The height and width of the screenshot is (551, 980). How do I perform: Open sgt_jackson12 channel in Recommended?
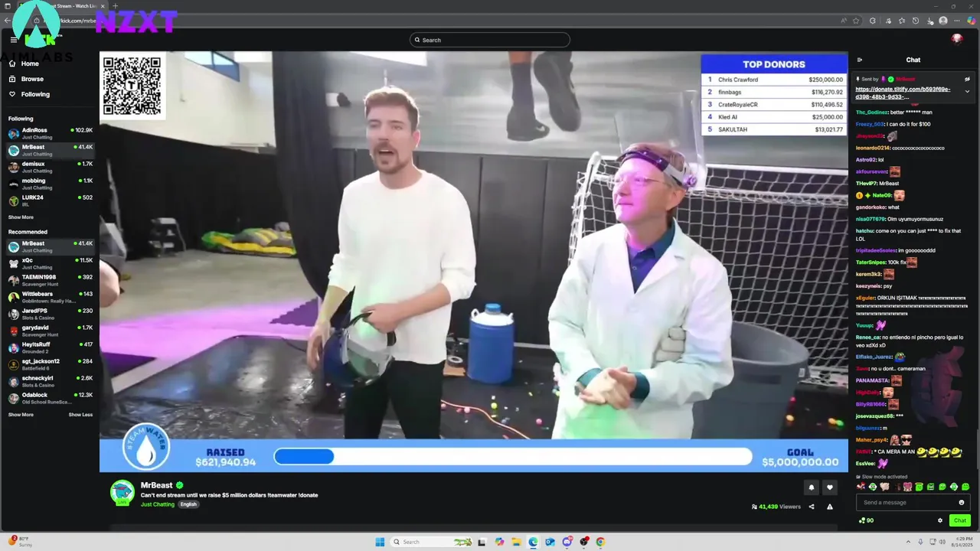pos(50,364)
